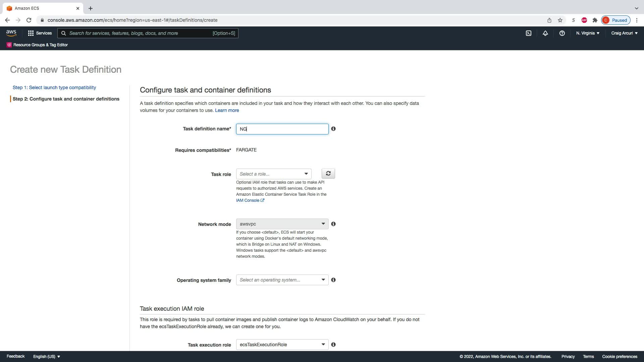Click the help question mark icon
The width and height of the screenshot is (644, 362).
pos(562,33)
